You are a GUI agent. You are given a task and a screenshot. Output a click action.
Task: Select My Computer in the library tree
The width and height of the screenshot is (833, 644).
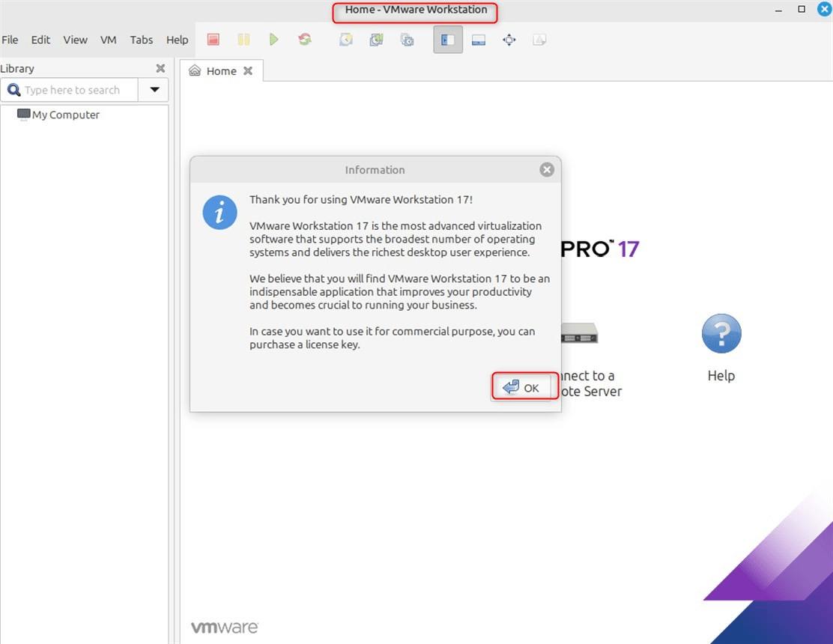click(58, 115)
